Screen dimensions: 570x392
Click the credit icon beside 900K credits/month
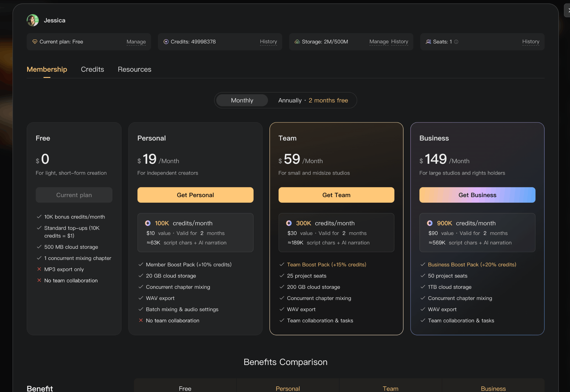(430, 223)
